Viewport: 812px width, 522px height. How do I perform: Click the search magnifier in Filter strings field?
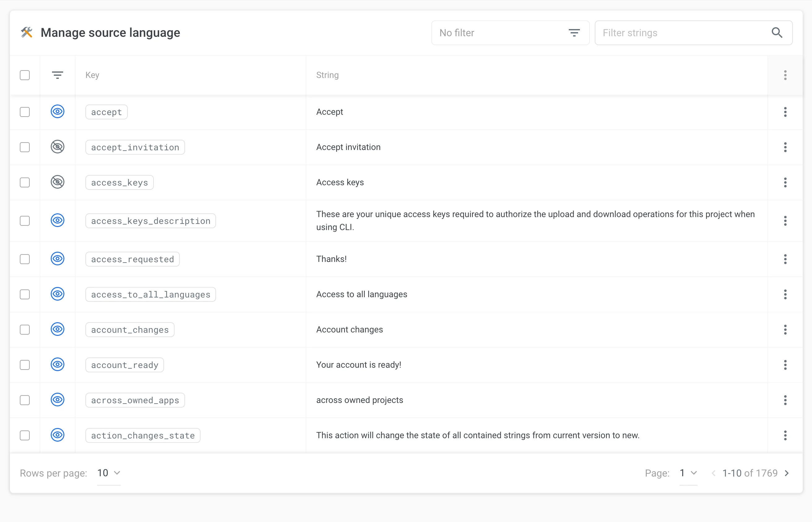[777, 32]
